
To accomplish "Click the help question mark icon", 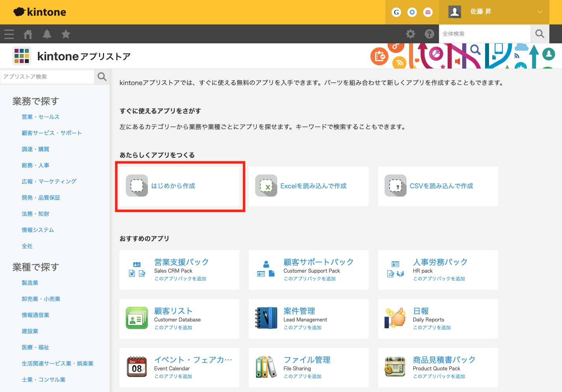I will click(429, 34).
